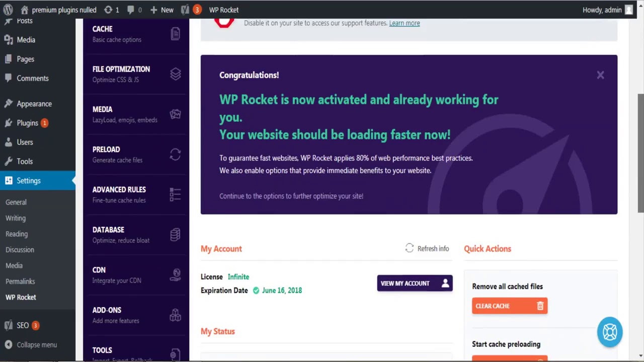Click the Database cylinder icon
644x362 pixels.
[x=175, y=235]
